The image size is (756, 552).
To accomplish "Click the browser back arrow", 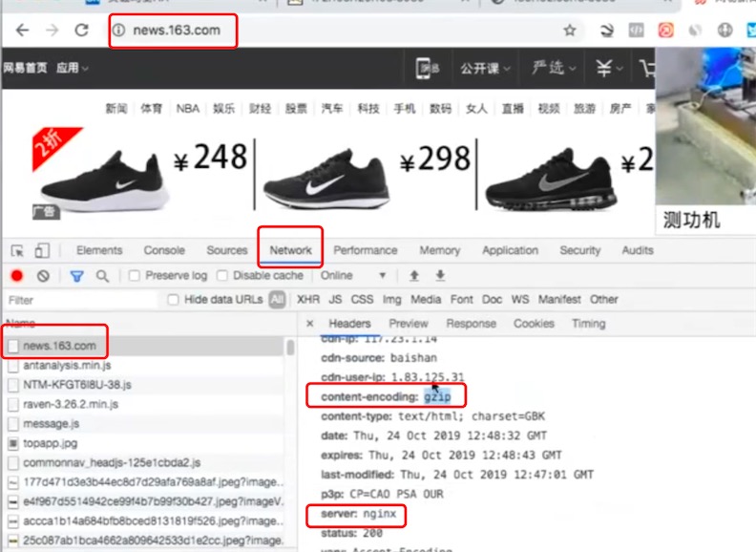I will [22, 31].
